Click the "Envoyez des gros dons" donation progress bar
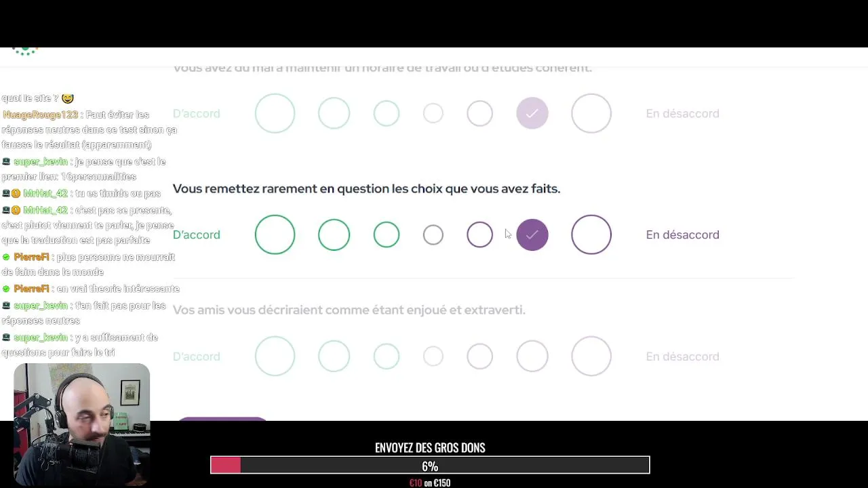 coord(430,465)
